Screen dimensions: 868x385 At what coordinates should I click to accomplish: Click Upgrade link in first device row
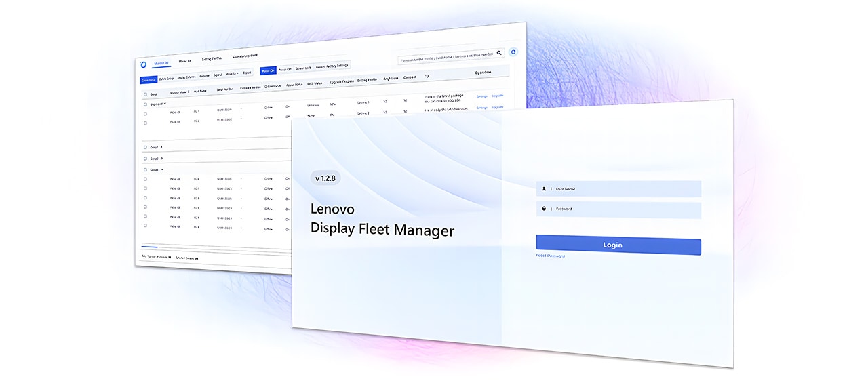498,96
